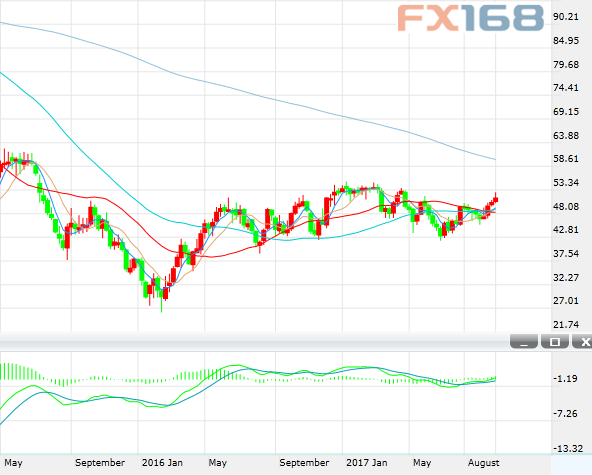
Task: Select the September label following 2016 Jan
Action: (x=304, y=463)
